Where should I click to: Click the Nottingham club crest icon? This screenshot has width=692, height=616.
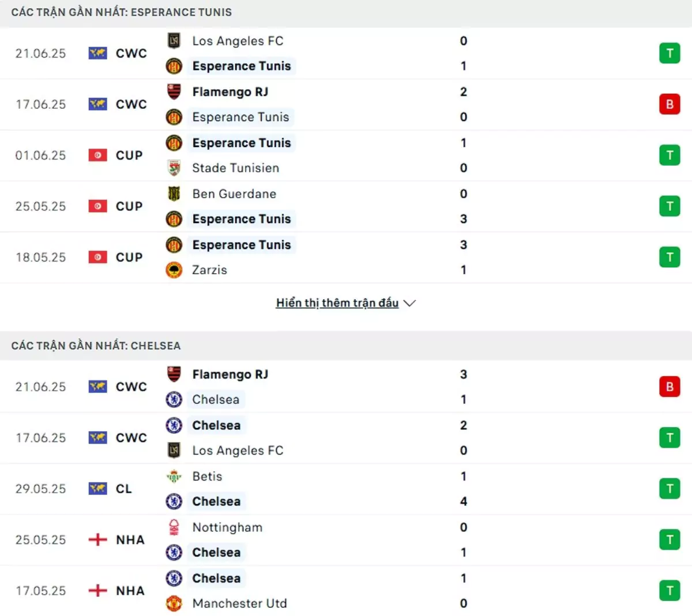[174, 527]
